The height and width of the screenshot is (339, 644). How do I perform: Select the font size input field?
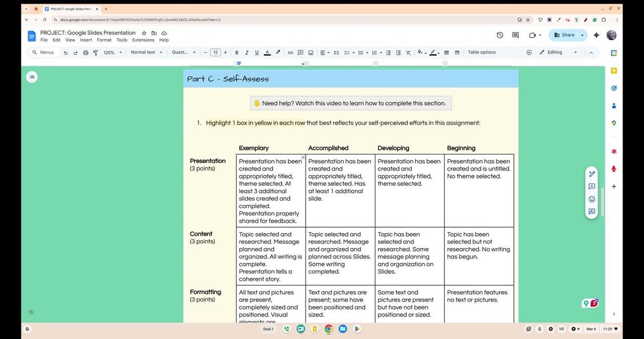(x=215, y=52)
